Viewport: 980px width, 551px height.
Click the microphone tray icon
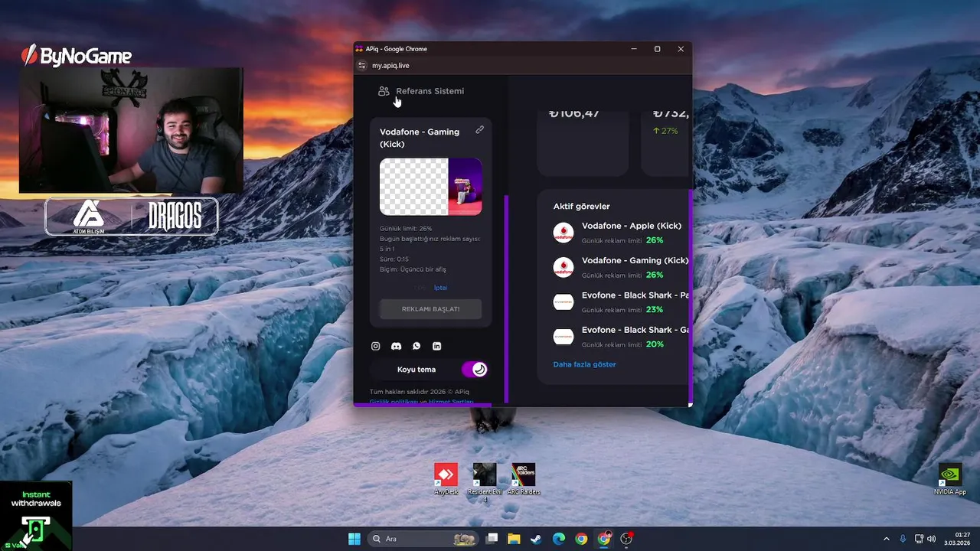pyautogui.click(x=903, y=539)
